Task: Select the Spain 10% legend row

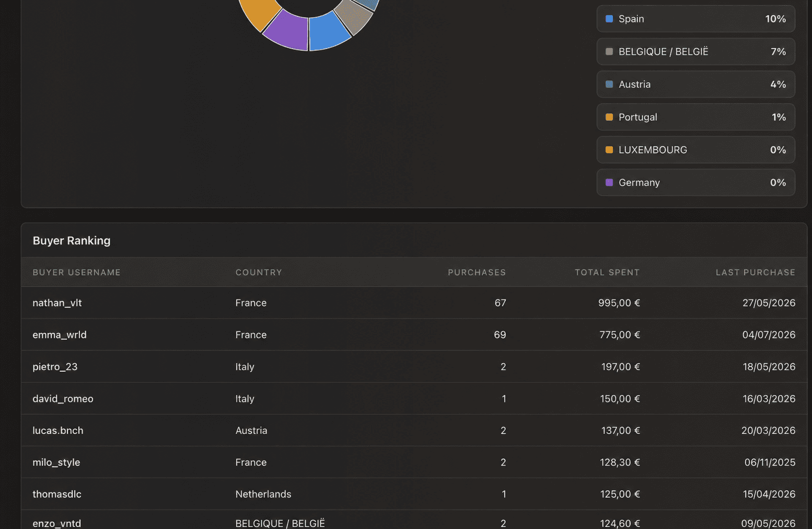Action: click(696, 19)
